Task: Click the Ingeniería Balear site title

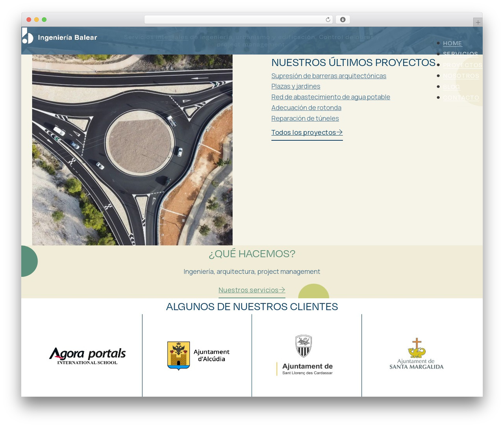Action: click(x=67, y=37)
